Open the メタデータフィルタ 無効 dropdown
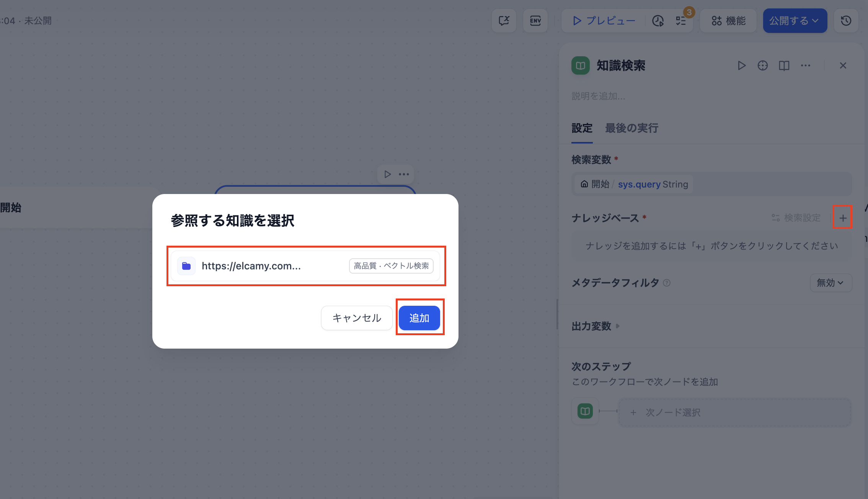 coord(830,283)
